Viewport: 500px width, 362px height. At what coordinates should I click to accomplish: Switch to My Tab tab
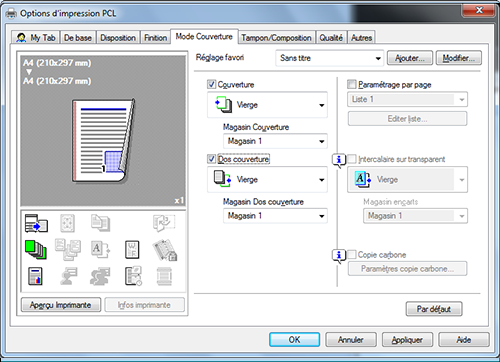[x=35, y=38]
